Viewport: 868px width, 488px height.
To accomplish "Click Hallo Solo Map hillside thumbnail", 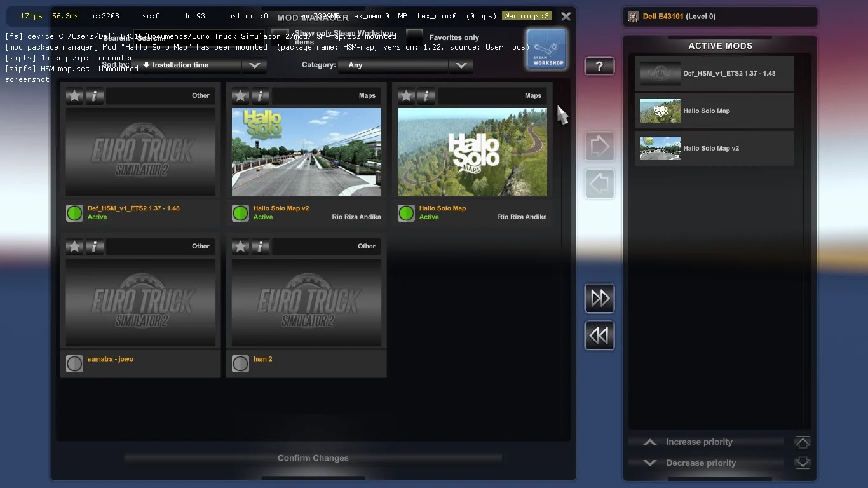I will tap(472, 152).
